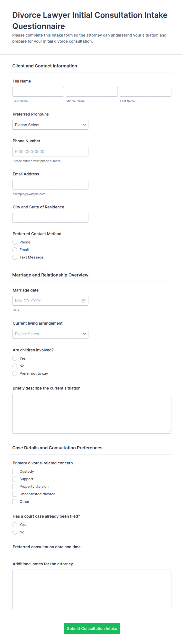
Task: Click into the Phone Number field
Action: pos(50,152)
